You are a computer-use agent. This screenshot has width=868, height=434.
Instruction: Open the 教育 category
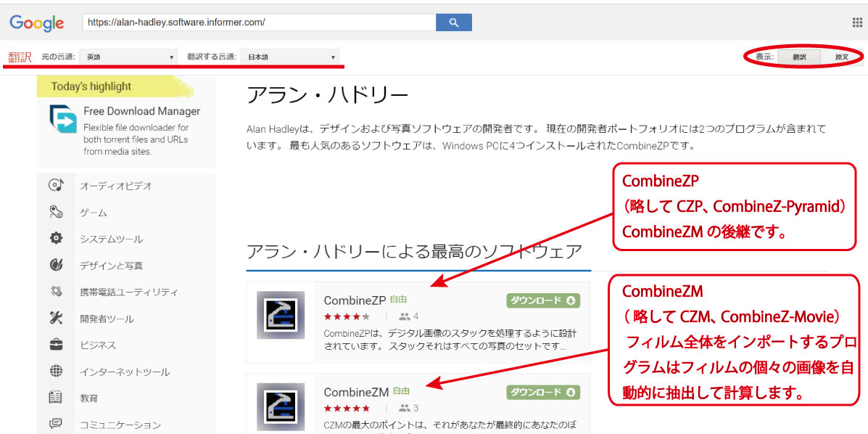(x=88, y=398)
